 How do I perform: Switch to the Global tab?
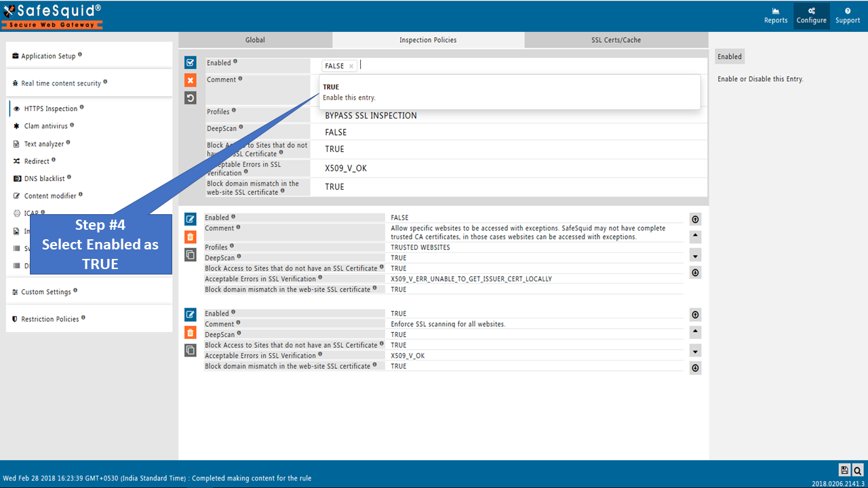pos(255,40)
